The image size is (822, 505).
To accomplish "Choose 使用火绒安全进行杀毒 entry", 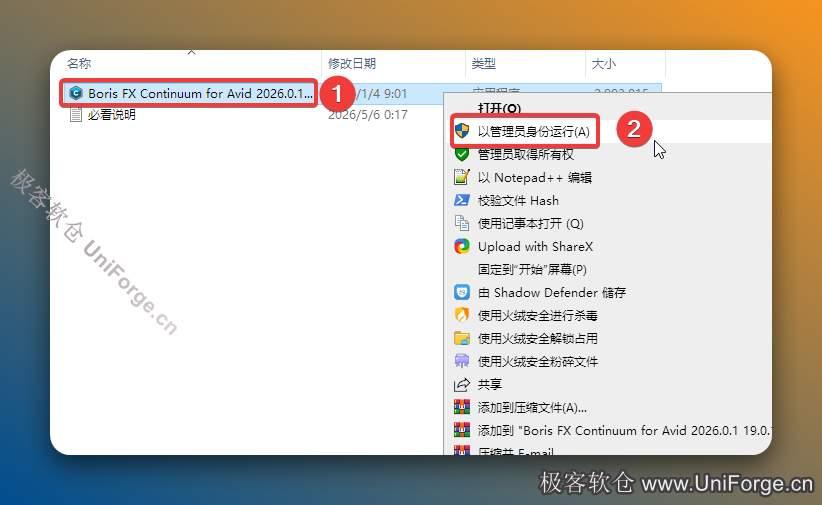I will tap(537, 316).
